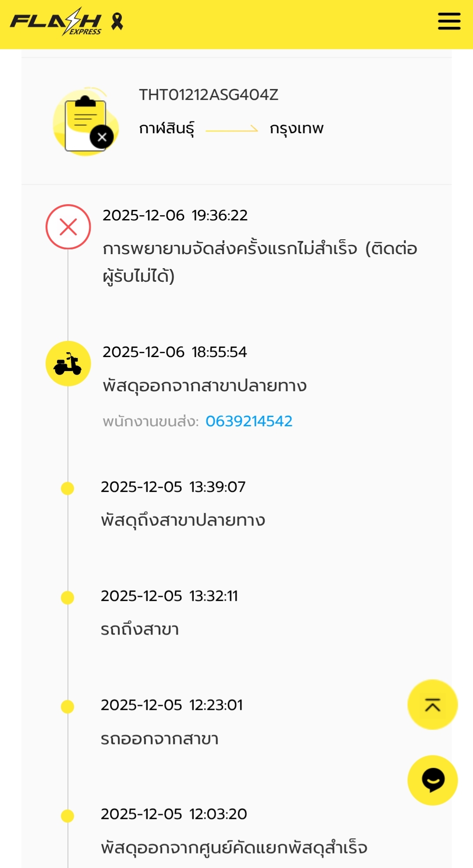Click the clipboard failed-status icon

[x=86, y=123]
